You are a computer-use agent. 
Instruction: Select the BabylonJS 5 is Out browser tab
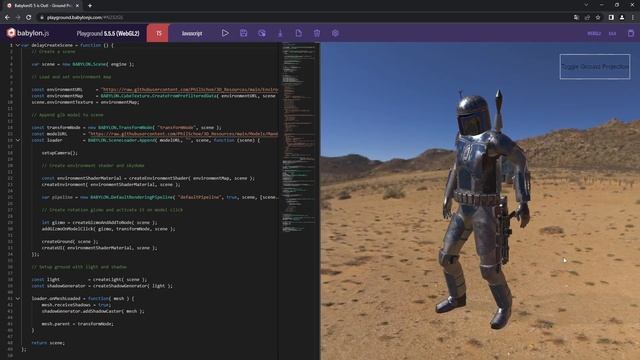coord(43,6)
